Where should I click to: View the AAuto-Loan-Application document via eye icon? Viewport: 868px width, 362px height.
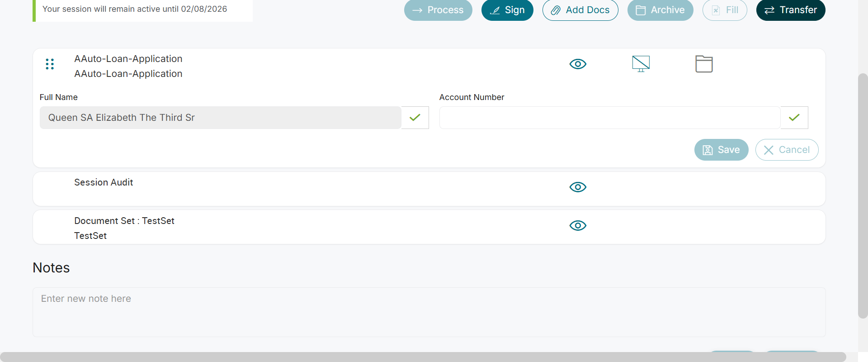[578, 64]
